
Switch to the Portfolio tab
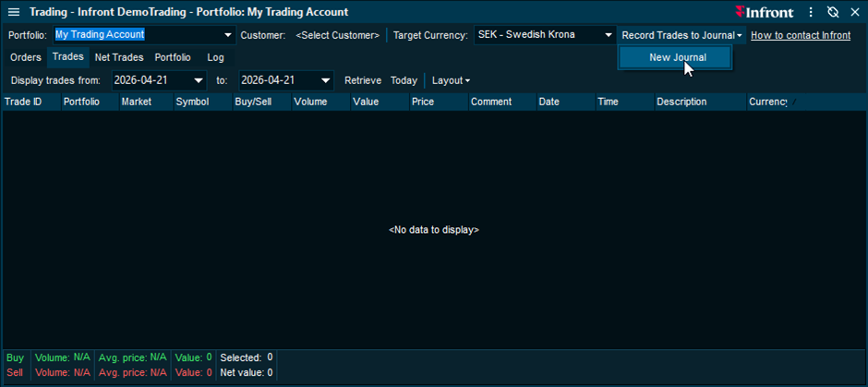[x=173, y=57]
